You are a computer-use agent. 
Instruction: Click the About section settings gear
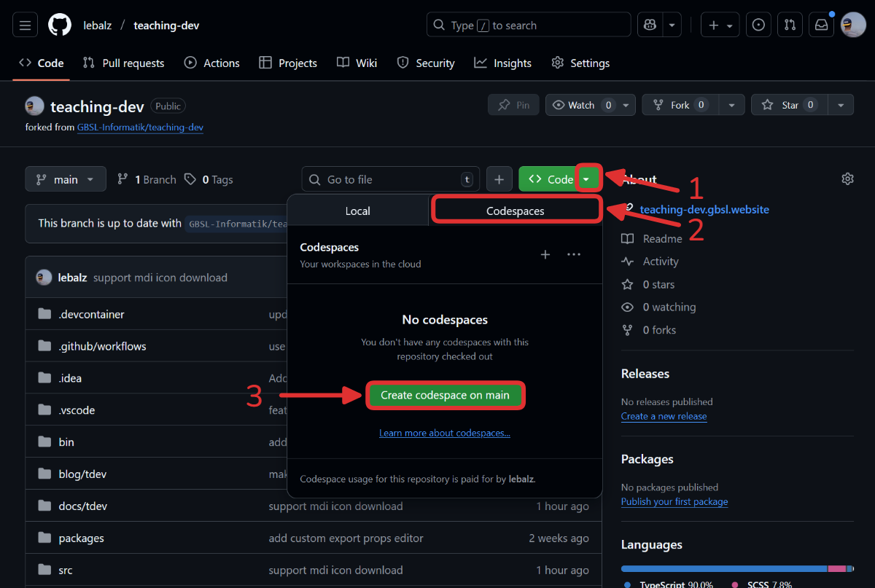coord(847,179)
